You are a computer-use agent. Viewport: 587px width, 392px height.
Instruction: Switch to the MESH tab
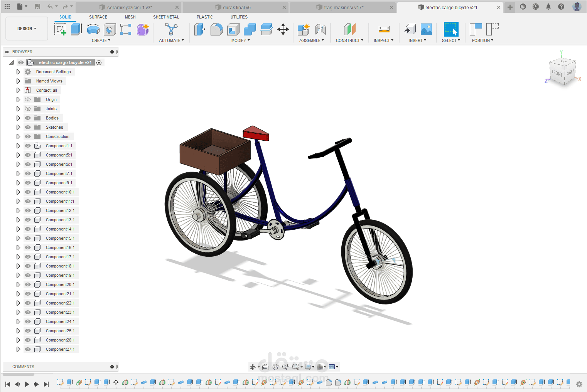(x=130, y=17)
